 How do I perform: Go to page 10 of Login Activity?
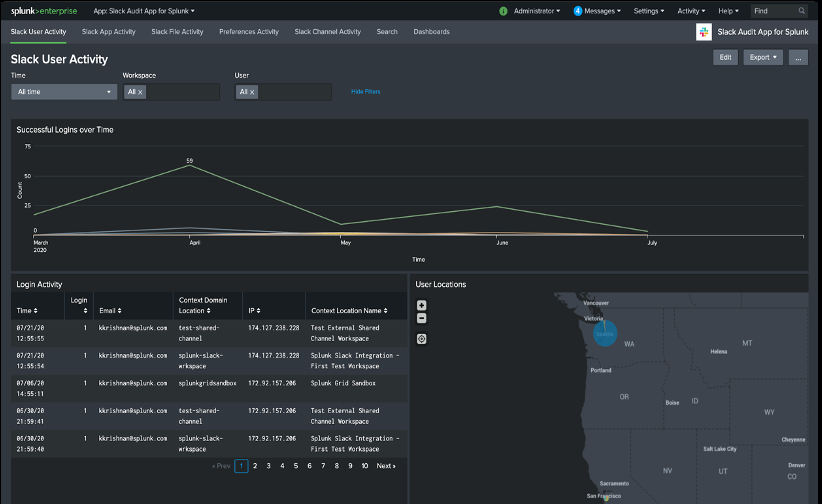click(x=364, y=466)
